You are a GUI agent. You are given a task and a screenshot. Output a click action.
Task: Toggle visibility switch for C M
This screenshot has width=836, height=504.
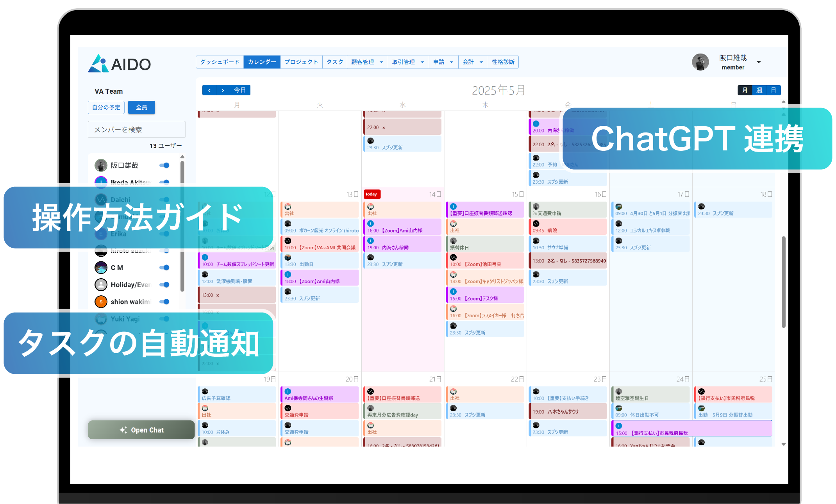coord(164,268)
